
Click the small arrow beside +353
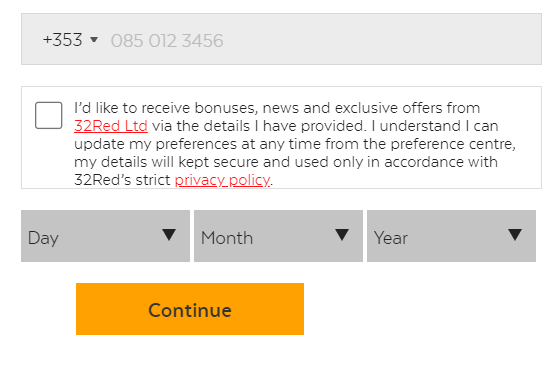pos(94,39)
